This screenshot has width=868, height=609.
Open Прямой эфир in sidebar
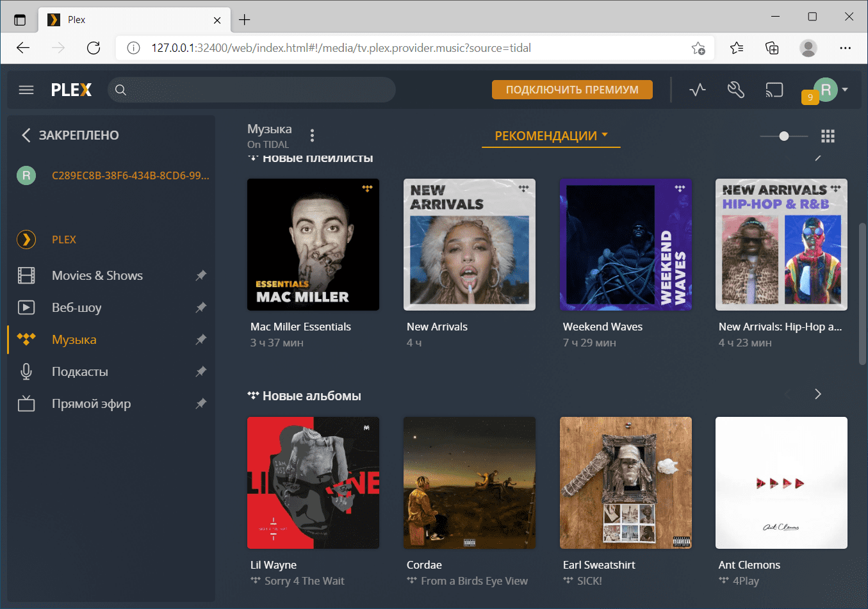tap(92, 403)
